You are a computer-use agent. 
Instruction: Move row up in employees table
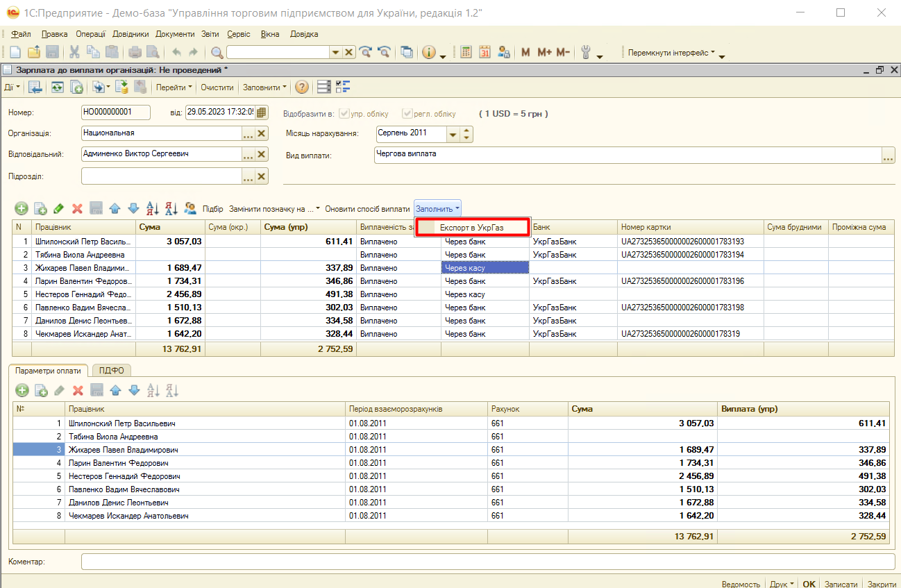(x=115, y=208)
